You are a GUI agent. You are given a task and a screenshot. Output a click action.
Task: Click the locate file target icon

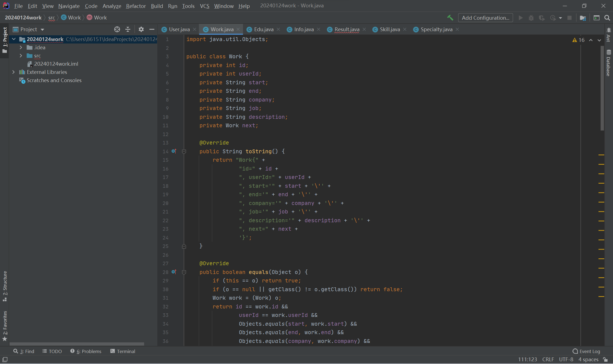(x=117, y=29)
